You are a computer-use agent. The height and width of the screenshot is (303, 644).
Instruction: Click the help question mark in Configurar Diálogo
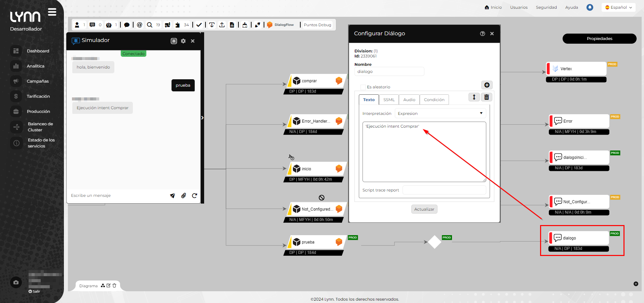click(x=483, y=34)
